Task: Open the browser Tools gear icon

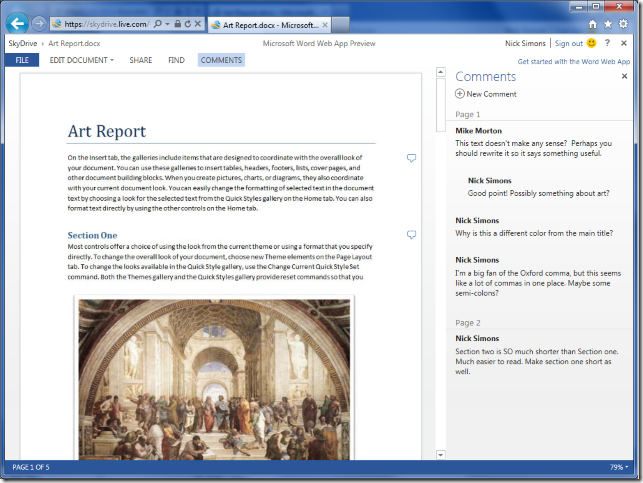Action: pos(623,23)
